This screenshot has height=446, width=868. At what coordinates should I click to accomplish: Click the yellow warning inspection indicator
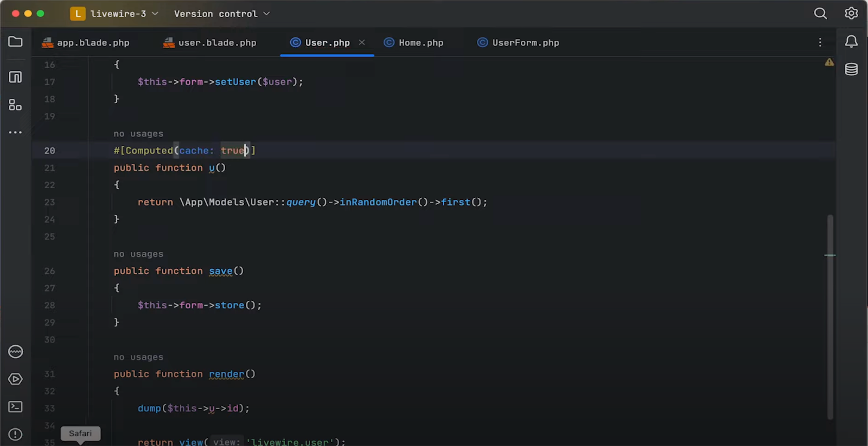[829, 62]
